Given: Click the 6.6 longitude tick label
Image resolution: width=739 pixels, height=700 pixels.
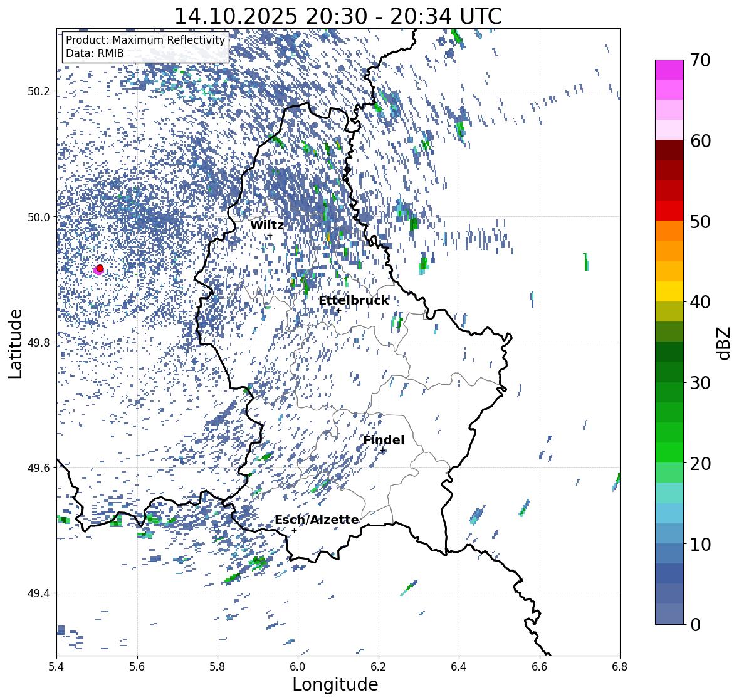Looking at the screenshot, I should (x=540, y=666).
